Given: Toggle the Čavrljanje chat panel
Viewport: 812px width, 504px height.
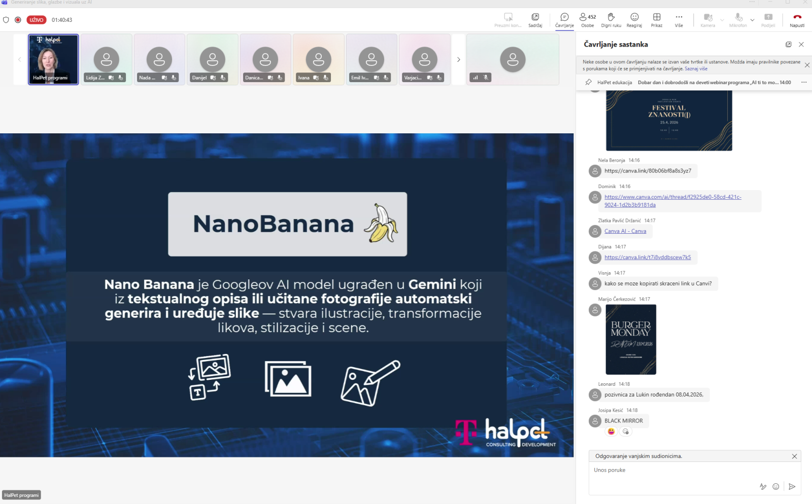Looking at the screenshot, I should [564, 20].
